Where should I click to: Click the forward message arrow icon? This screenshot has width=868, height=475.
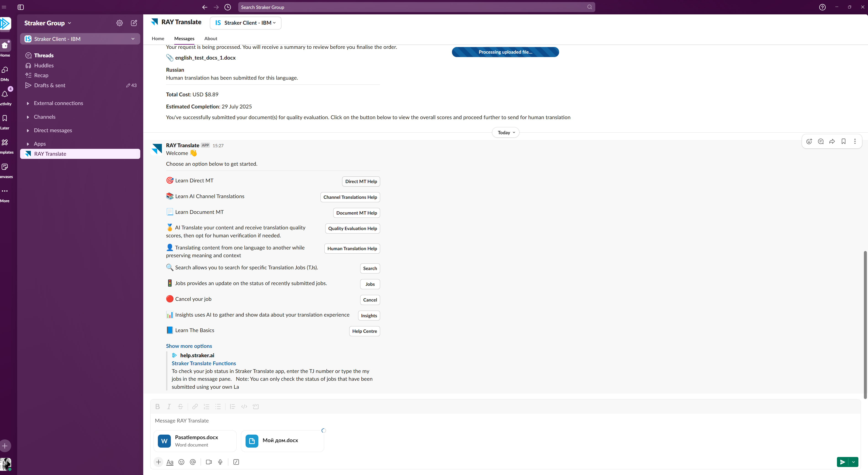pos(832,141)
